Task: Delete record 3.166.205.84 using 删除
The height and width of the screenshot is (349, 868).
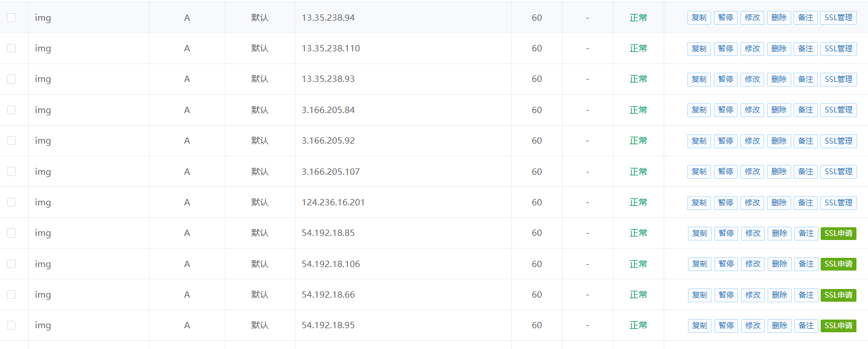Action: coord(779,110)
